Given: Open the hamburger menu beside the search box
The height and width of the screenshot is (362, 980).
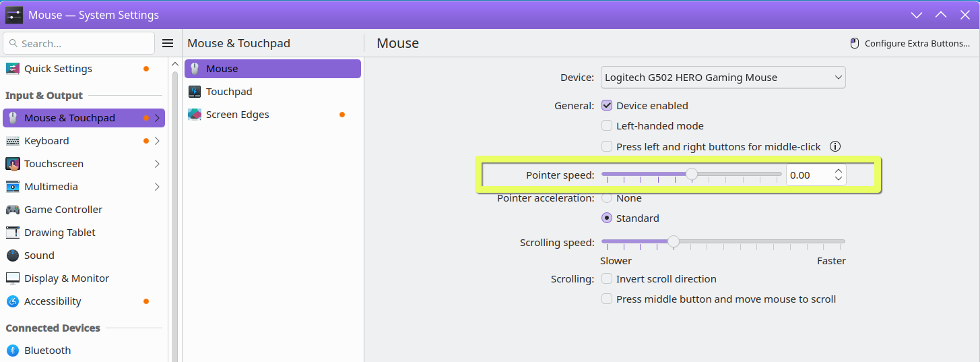Looking at the screenshot, I should [168, 43].
